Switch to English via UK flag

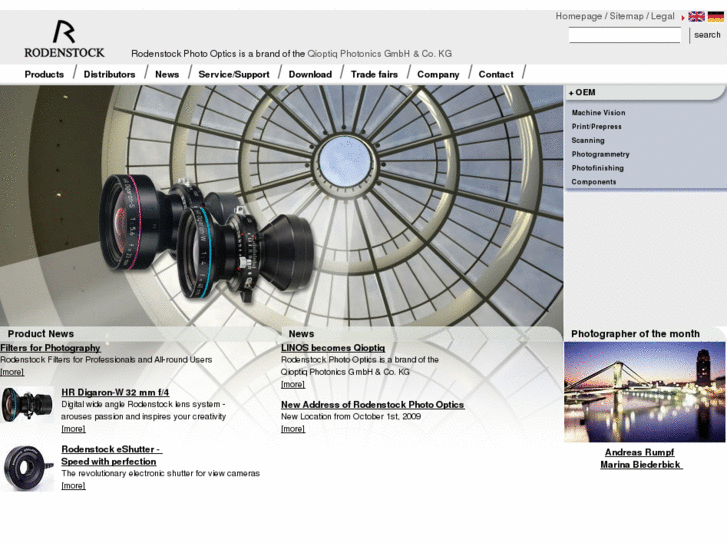point(696,17)
